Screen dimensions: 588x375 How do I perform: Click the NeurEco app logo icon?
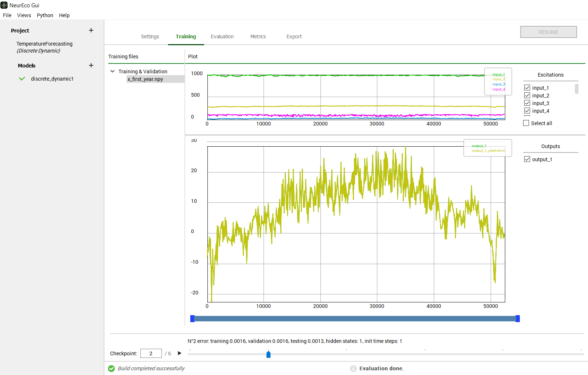pos(4,5)
